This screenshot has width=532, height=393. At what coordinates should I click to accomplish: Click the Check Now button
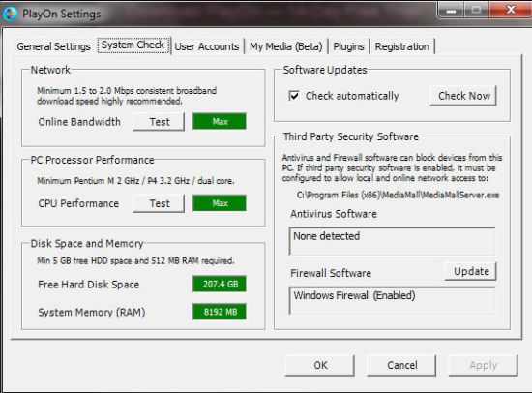coord(463,96)
